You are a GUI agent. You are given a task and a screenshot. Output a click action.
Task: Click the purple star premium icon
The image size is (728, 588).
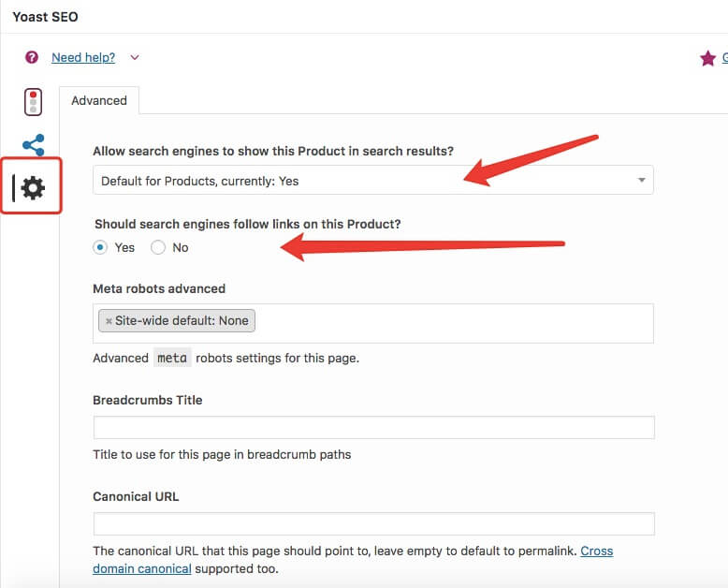coord(707,59)
